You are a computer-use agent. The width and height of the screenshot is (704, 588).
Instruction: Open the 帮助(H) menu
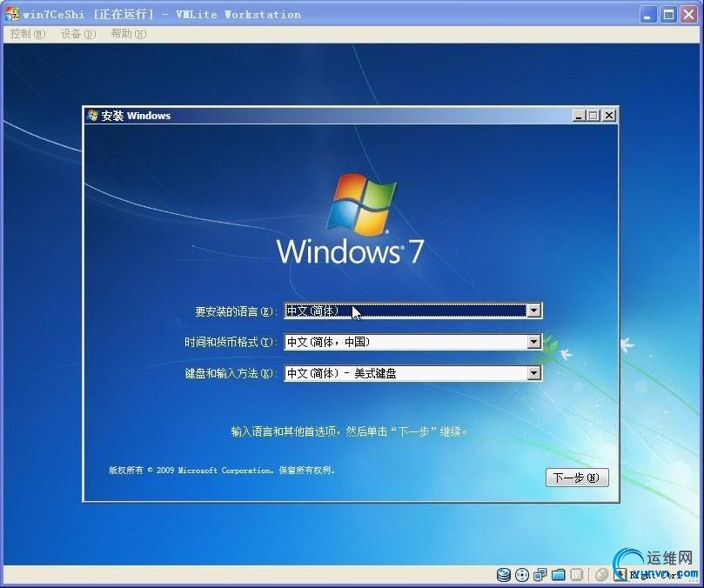pyautogui.click(x=129, y=34)
